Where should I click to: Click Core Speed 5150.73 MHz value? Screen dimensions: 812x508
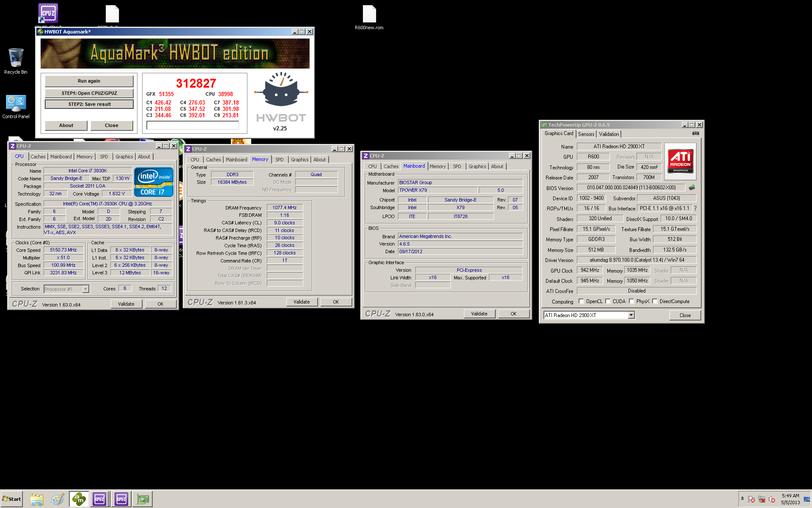[63, 250]
